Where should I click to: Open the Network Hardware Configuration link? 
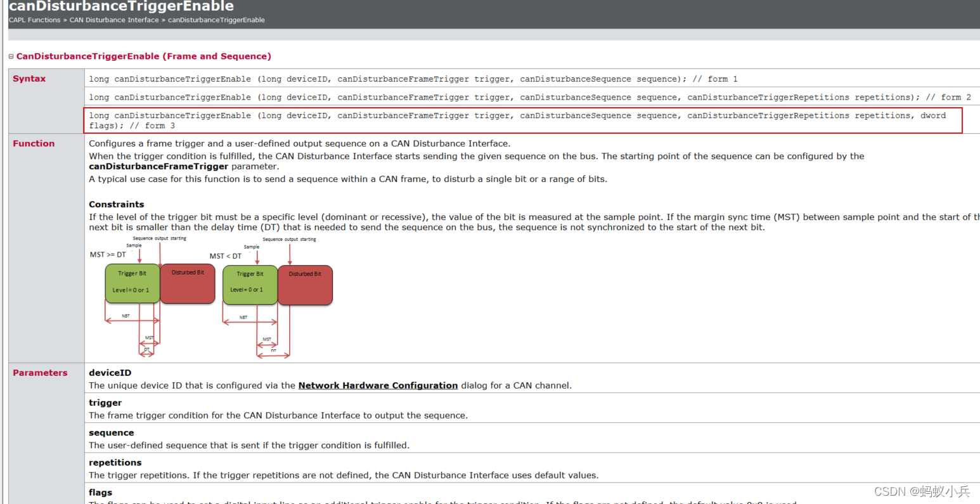(378, 385)
